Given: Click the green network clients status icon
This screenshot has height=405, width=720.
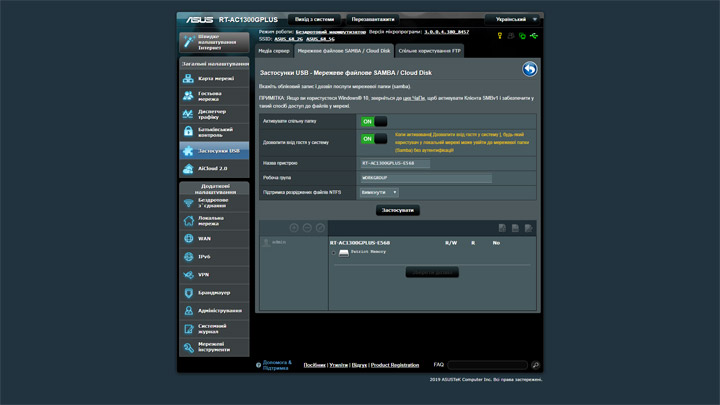Looking at the screenshot, I should [522, 36].
